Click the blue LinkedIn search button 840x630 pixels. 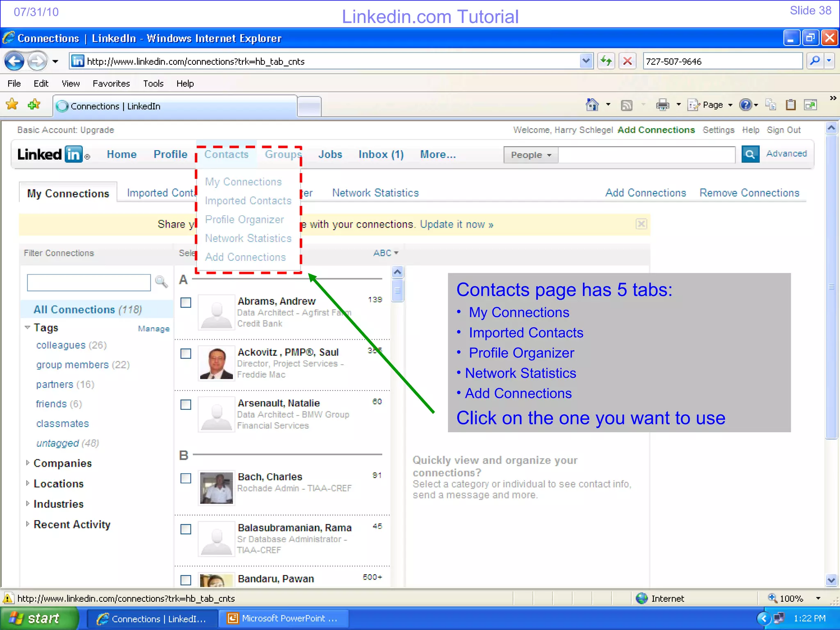point(750,154)
